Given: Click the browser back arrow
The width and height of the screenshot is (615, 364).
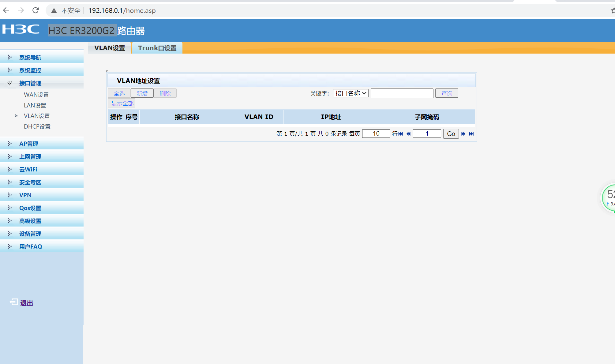Looking at the screenshot, I should pyautogui.click(x=6, y=10).
